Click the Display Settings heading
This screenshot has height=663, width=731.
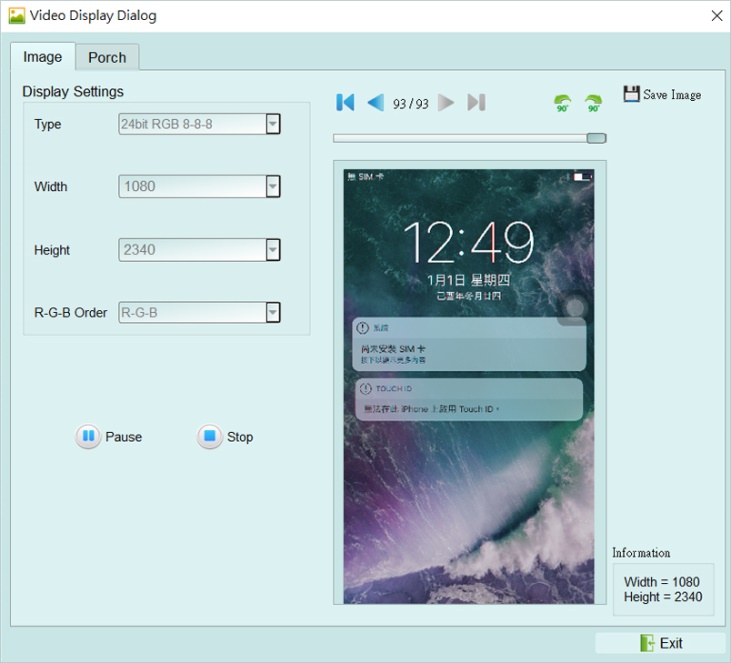(x=73, y=91)
